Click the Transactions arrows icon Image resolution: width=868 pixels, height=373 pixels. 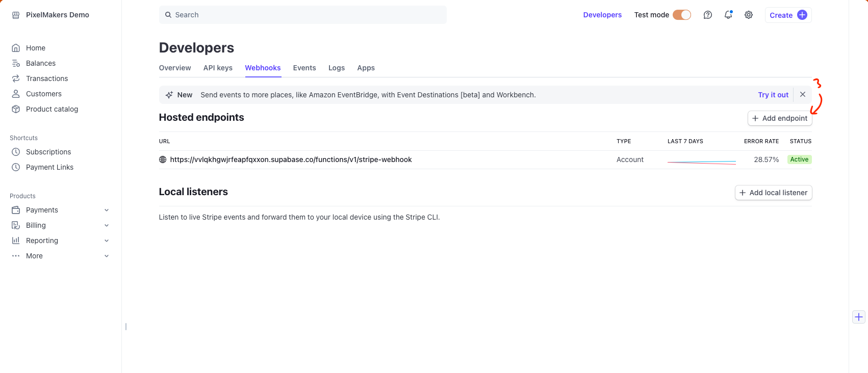16,78
